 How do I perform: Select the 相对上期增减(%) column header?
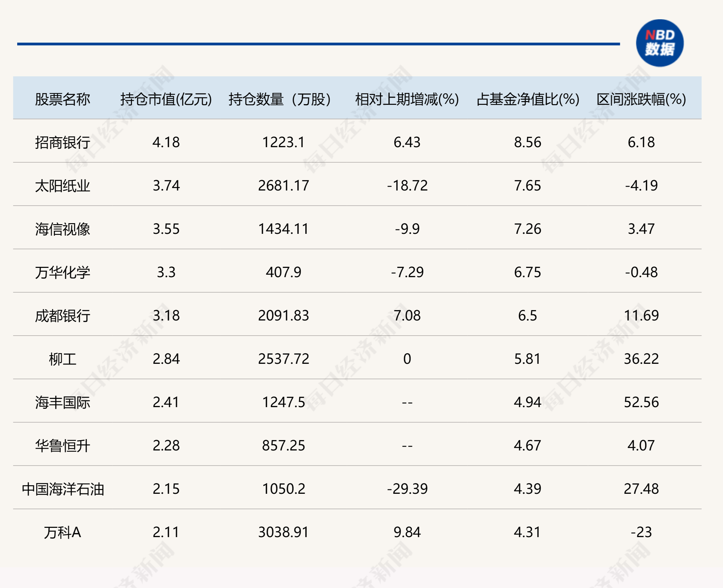pos(407,99)
